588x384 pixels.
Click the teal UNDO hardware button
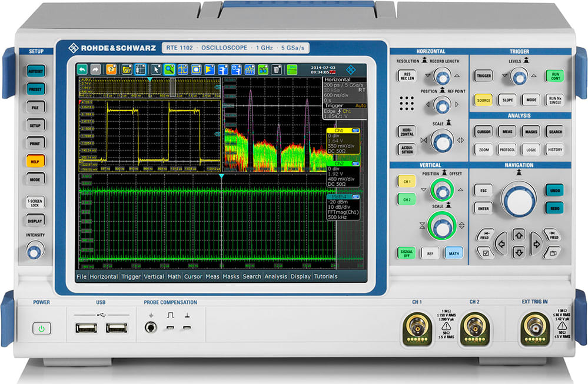pyautogui.click(x=554, y=191)
